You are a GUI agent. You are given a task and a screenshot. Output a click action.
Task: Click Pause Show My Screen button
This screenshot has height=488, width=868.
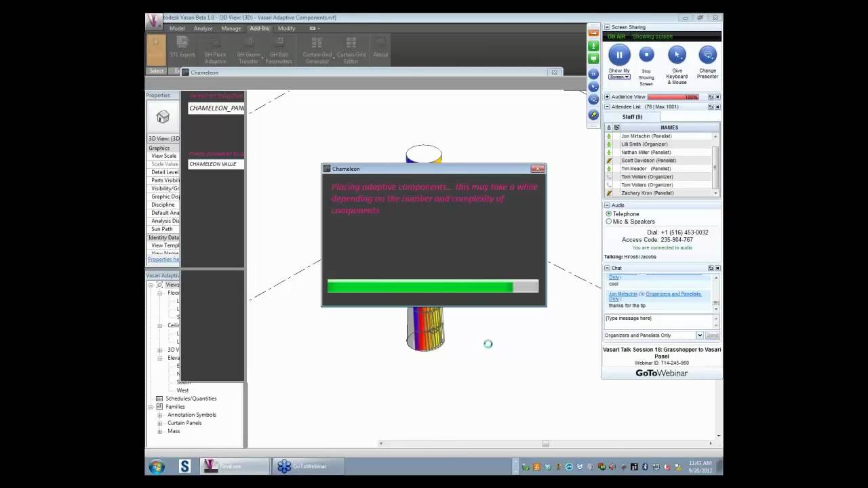pos(618,55)
